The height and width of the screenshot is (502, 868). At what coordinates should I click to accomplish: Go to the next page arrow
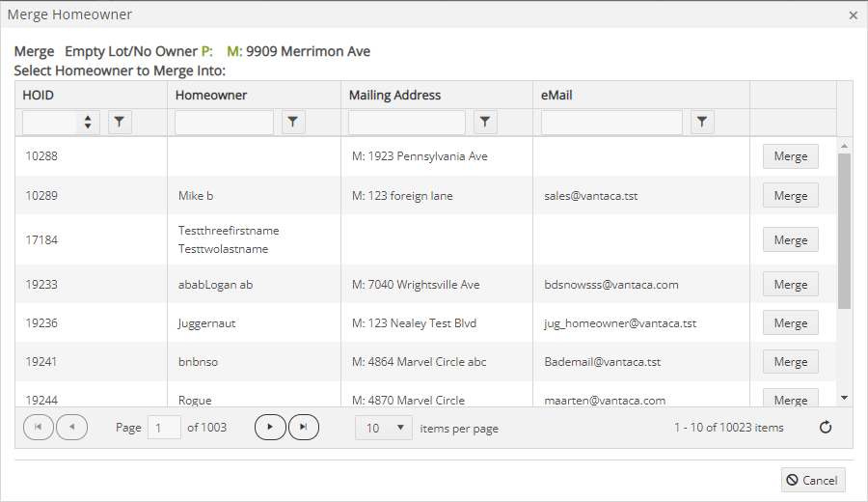tap(270, 428)
